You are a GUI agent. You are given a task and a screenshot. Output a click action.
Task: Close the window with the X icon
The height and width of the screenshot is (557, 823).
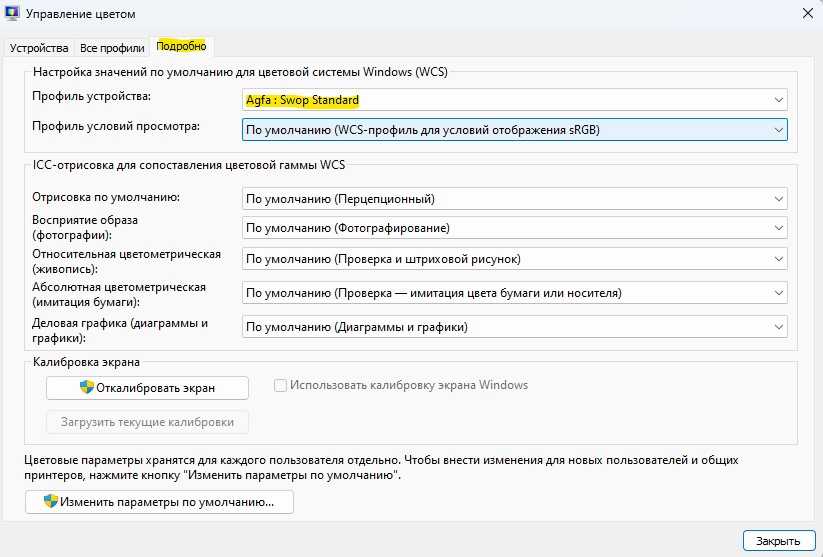(806, 14)
